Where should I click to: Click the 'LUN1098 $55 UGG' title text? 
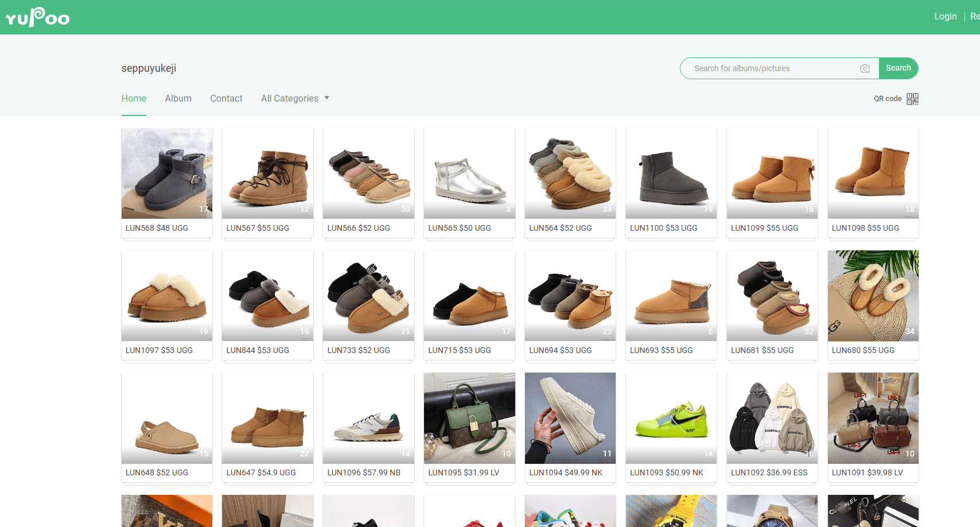[866, 228]
